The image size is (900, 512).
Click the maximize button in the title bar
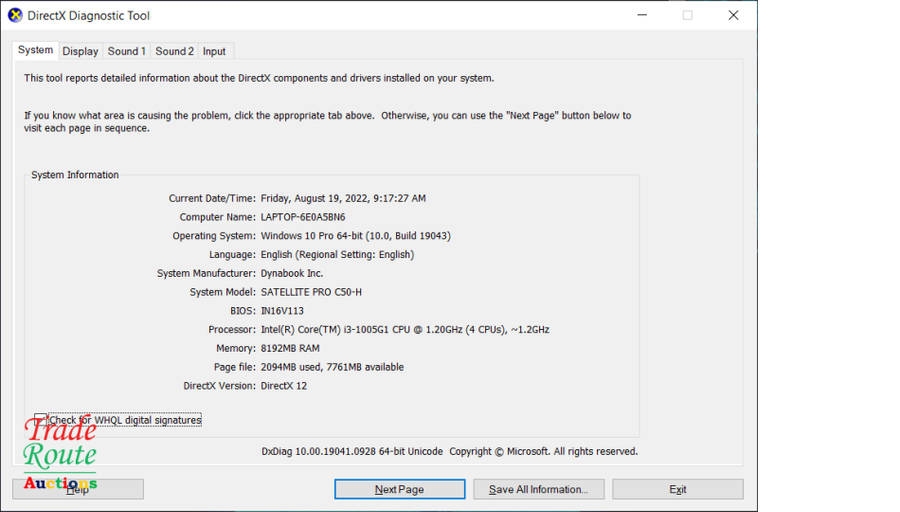pyautogui.click(x=687, y=16)
